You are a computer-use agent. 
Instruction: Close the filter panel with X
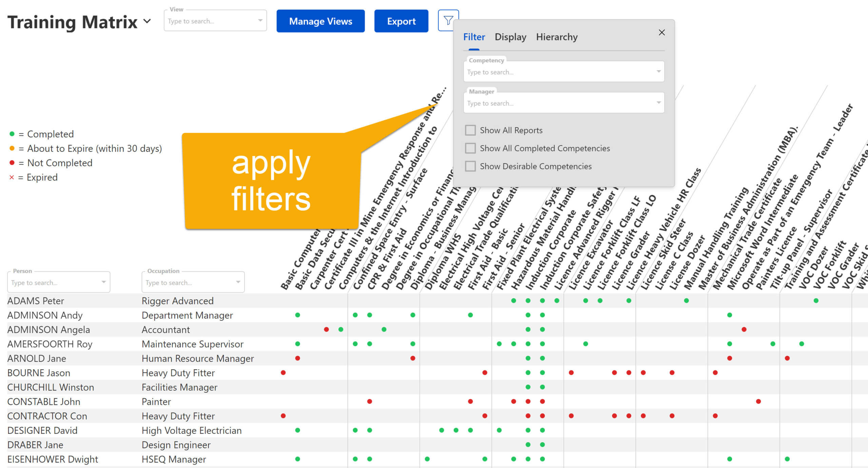(x=662, y=33)
